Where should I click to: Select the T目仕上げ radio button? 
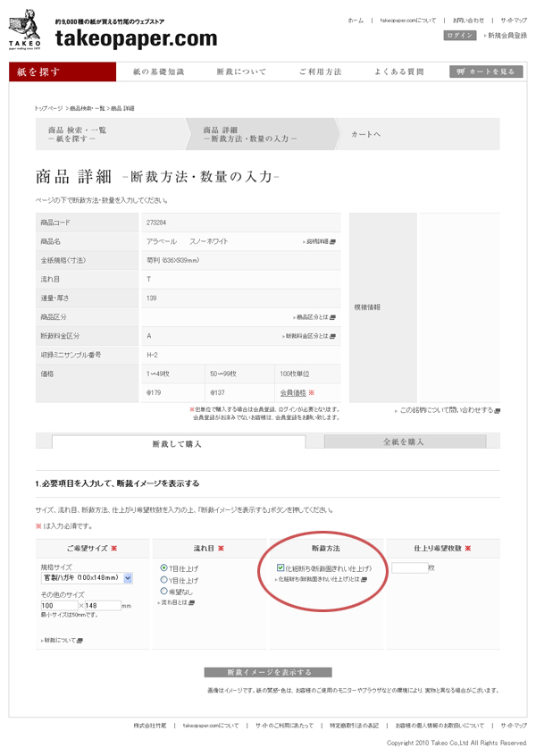pos(163,568)
